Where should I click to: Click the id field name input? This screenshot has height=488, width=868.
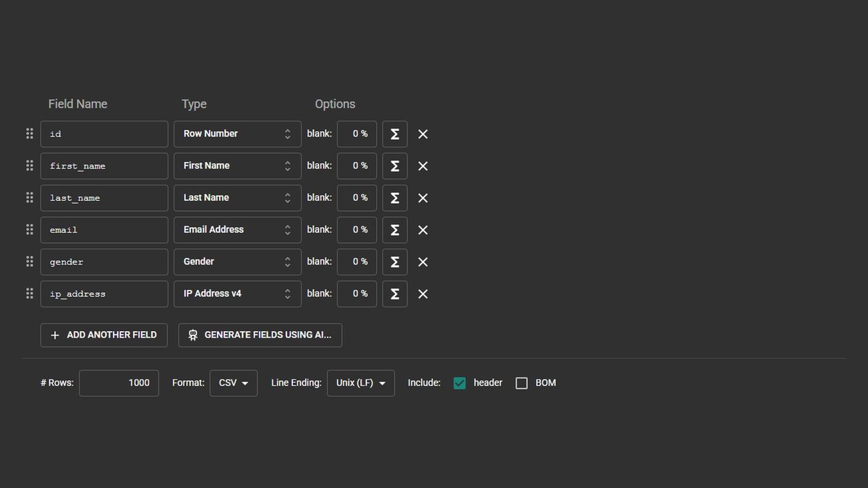[104, 134]
